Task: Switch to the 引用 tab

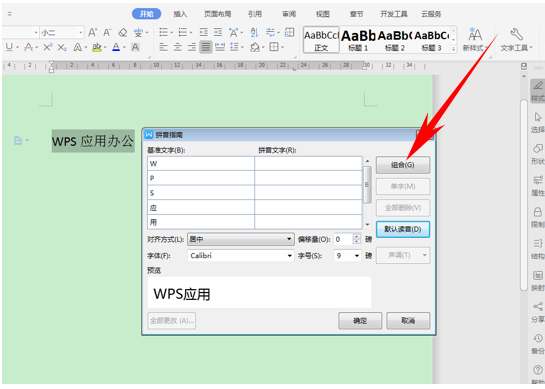Action: pyautogui.click(x=254, y=14)
